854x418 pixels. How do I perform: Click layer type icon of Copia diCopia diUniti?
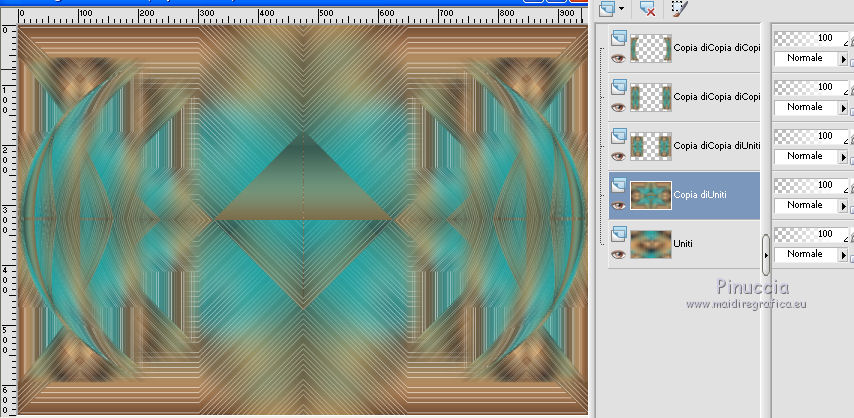[619, 136]
